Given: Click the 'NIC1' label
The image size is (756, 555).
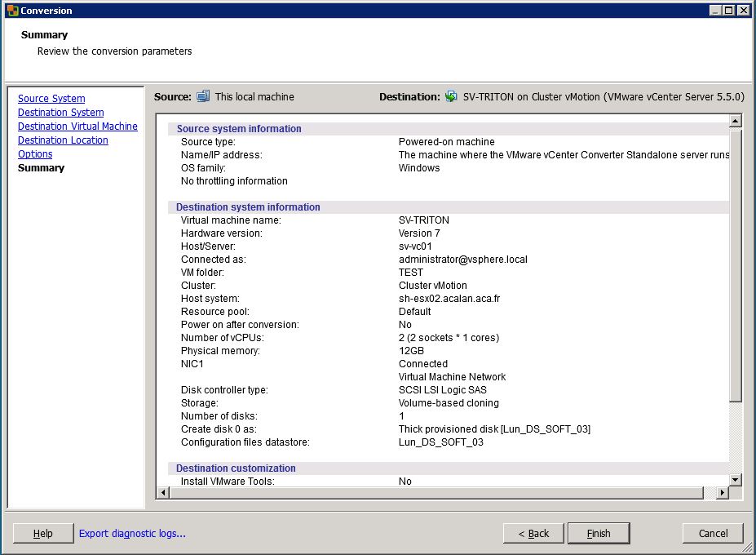Looking at the screenshot, I should coord(192,364).
